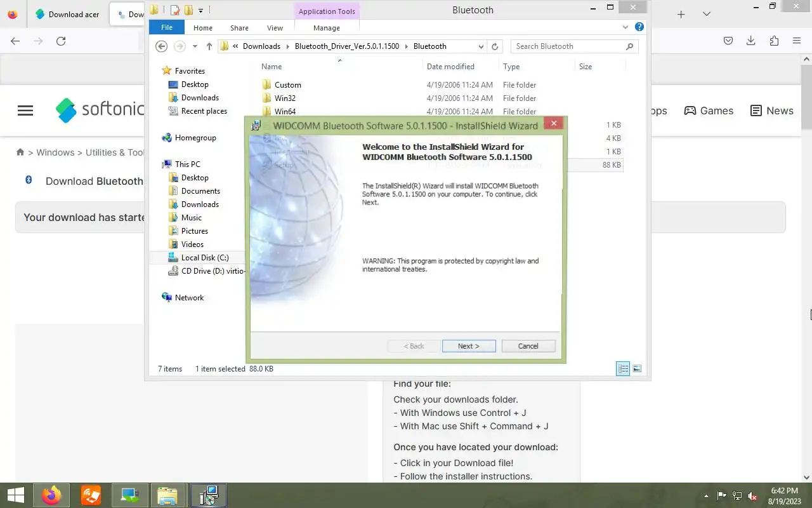The image size is (812, 508).
Task: Select Homegroup in navigation pane
Action: tap(195, 138)
